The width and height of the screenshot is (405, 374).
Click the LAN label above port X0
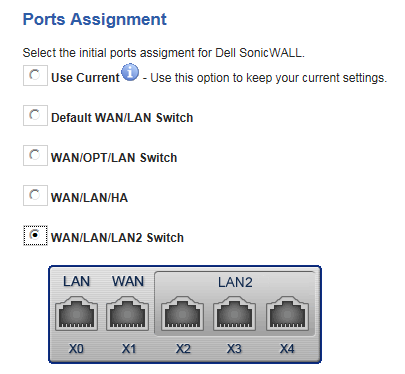click(x=76, y=281)
